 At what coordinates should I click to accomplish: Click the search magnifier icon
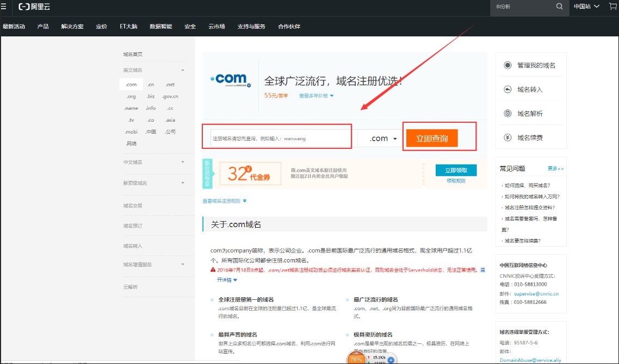pyautogui.click(x=559, y=7)
